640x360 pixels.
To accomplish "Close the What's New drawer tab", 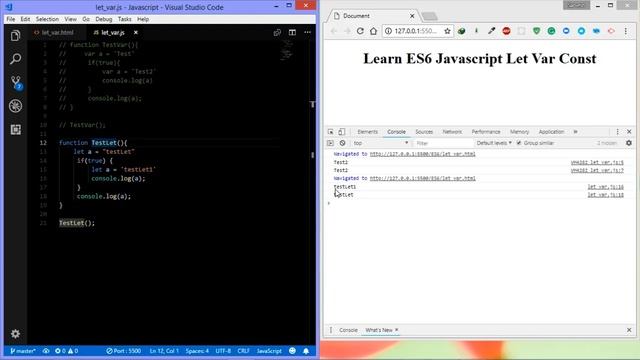I will tap(396, 330).
